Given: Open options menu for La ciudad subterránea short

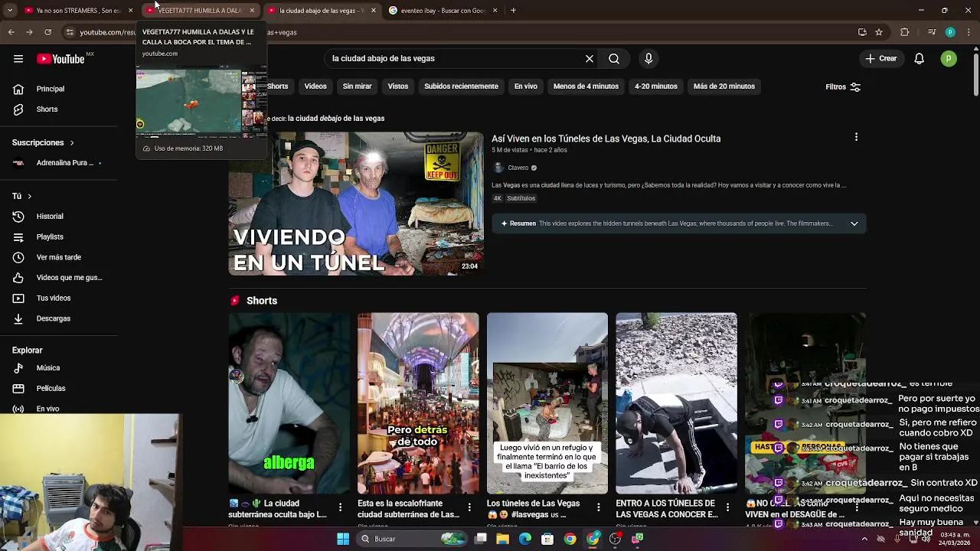Looking at the screenshot, I should point(341,507).
